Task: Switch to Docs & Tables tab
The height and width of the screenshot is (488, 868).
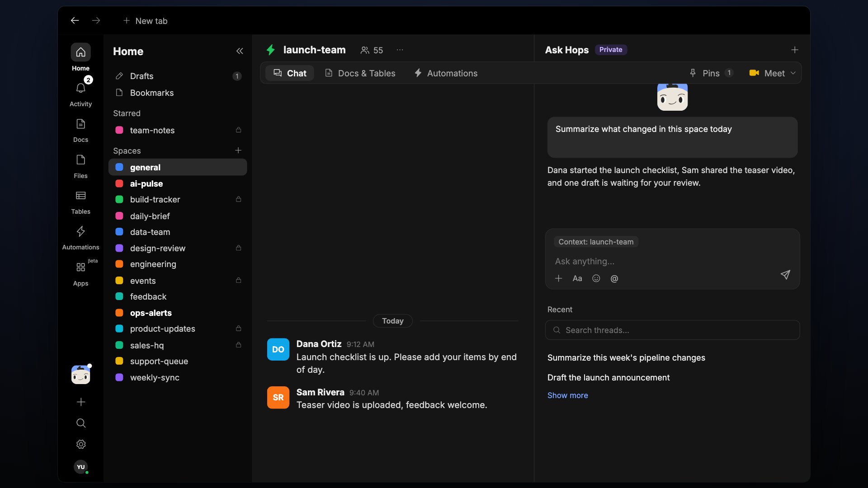Action: [x=360, y=73]
